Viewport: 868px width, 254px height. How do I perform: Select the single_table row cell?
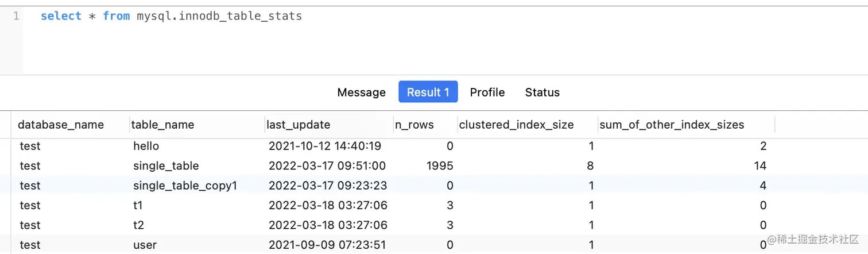tap(166, 166)
